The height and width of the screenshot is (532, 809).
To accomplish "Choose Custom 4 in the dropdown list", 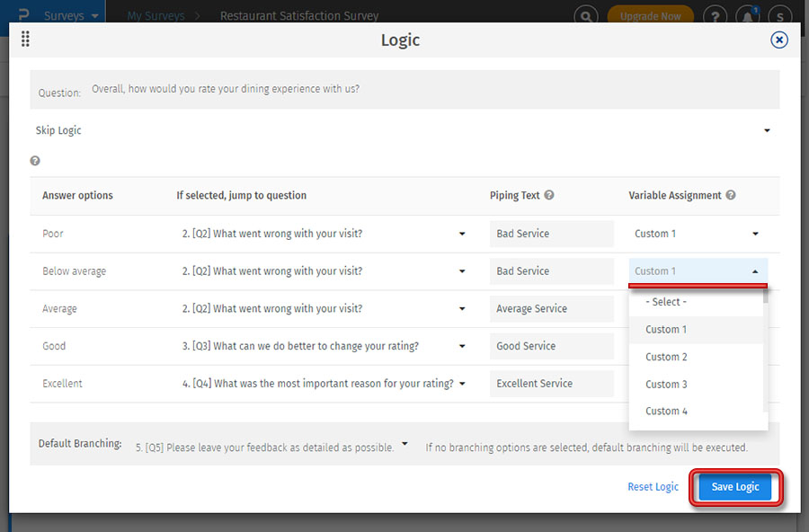I will [666, 411].
